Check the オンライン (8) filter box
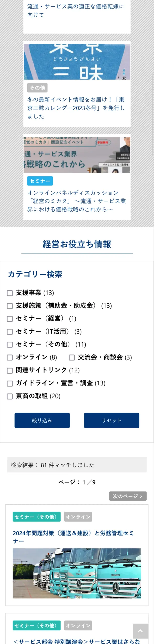 click(x=10, y=357)
